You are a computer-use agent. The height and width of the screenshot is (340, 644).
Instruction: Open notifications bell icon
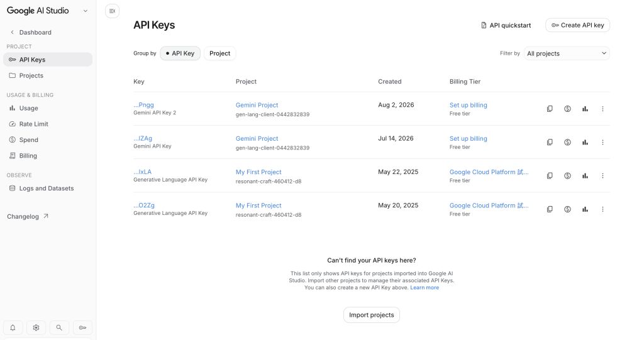[x=13, y=327]
